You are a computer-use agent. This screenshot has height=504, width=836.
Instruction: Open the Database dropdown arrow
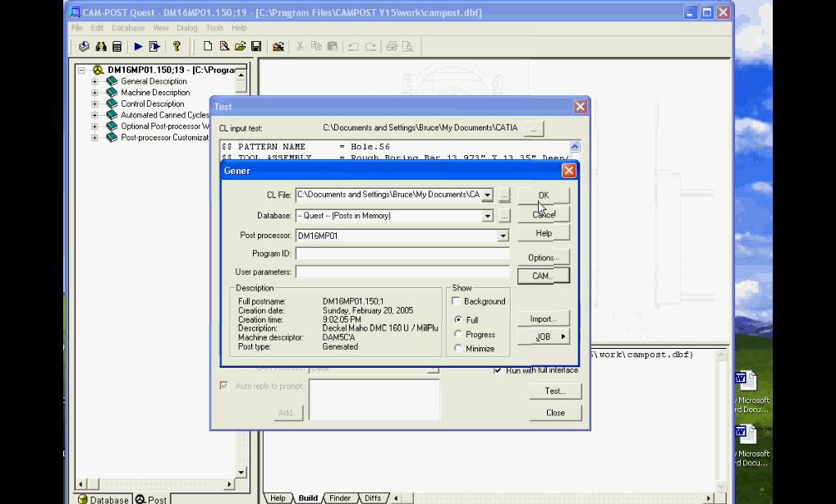pos(487,216)
